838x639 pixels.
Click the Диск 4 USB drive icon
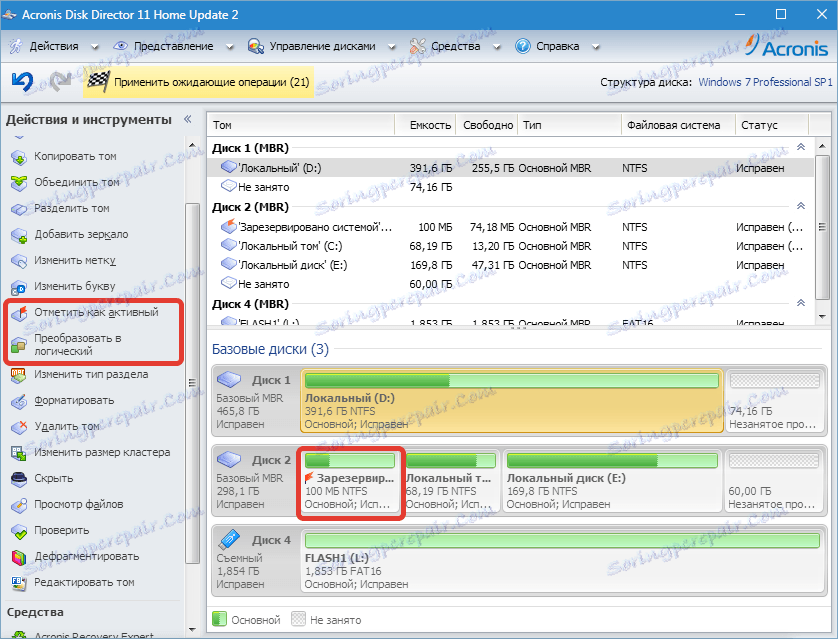tap(229, 540)
